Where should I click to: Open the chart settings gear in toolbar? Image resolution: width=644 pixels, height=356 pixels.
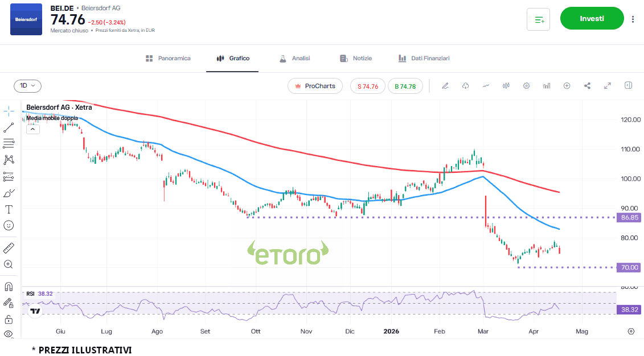526,86
